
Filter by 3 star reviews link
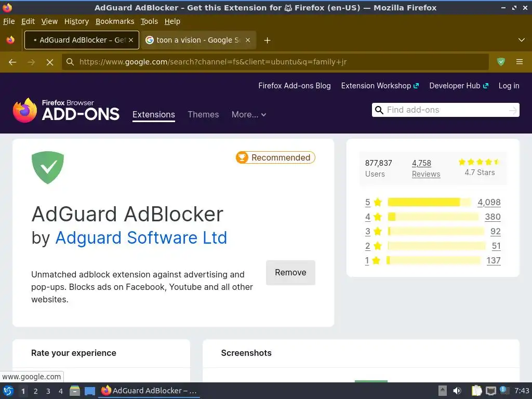click(x=367, y=231)
